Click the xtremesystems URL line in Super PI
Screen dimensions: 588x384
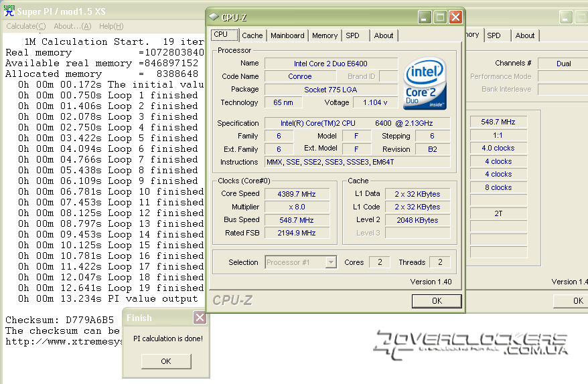point(64,342)
